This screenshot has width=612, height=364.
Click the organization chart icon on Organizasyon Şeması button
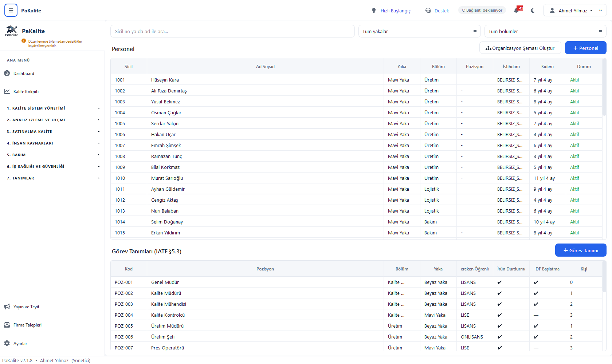pos(489,48)
